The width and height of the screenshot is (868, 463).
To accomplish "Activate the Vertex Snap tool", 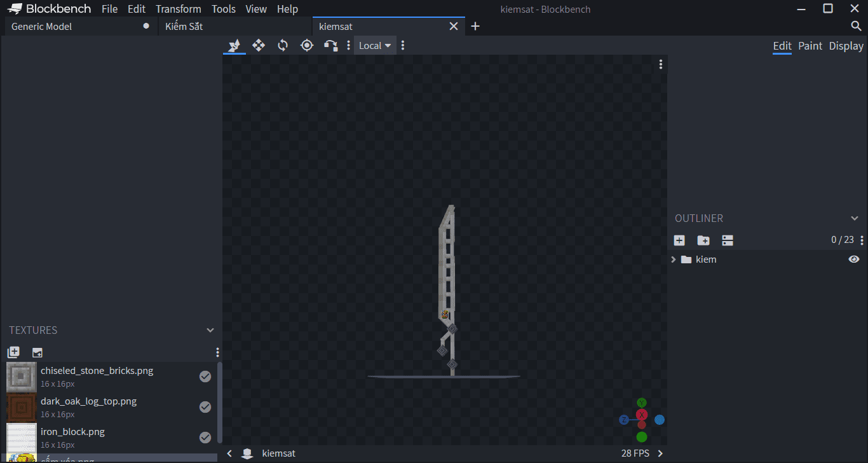I will (x=330, y=45).
